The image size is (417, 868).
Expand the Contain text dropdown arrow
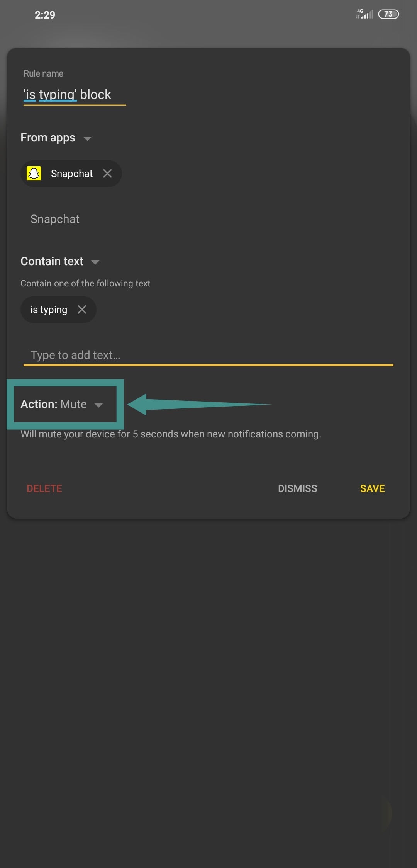pos(95,262)
